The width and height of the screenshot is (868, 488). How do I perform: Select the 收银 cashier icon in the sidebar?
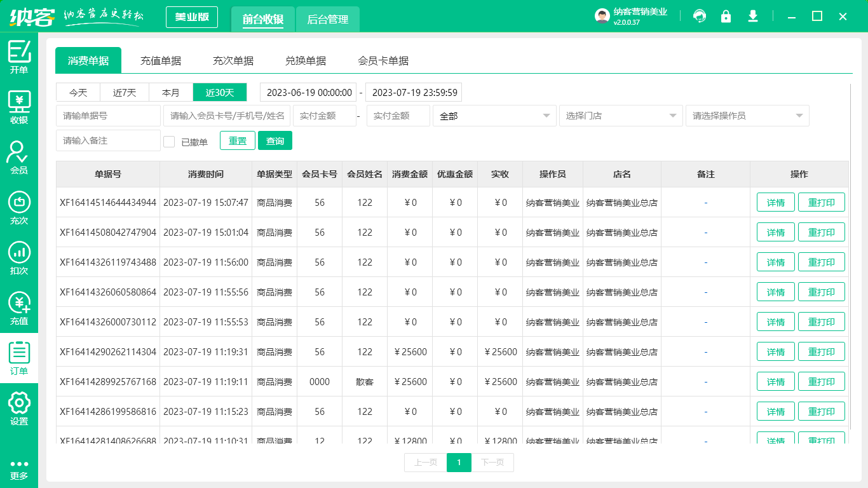point(19,105)
